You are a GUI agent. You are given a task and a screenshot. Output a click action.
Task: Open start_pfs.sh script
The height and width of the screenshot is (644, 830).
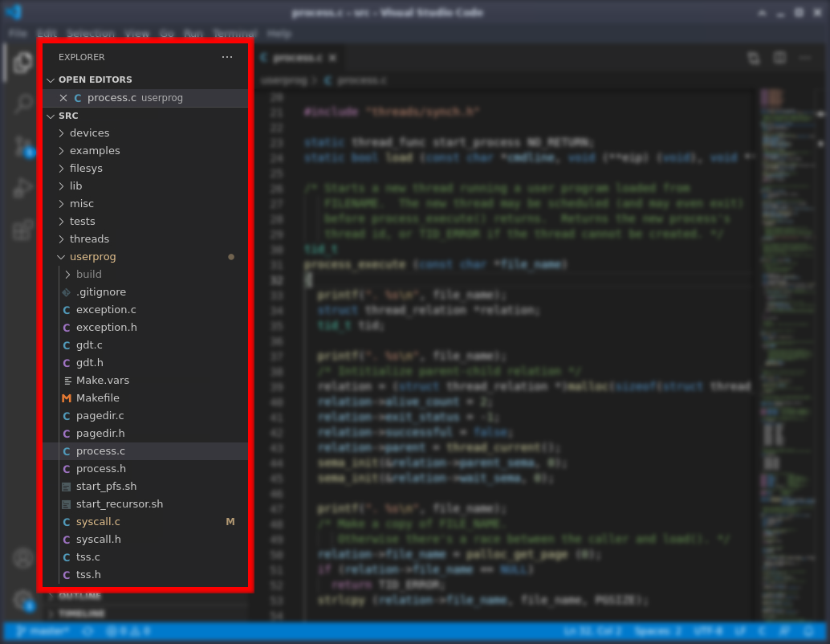click(x=145, y=486)
